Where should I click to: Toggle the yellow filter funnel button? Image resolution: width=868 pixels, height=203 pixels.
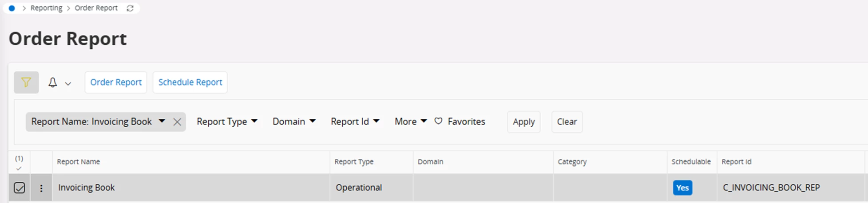point(26,82)
